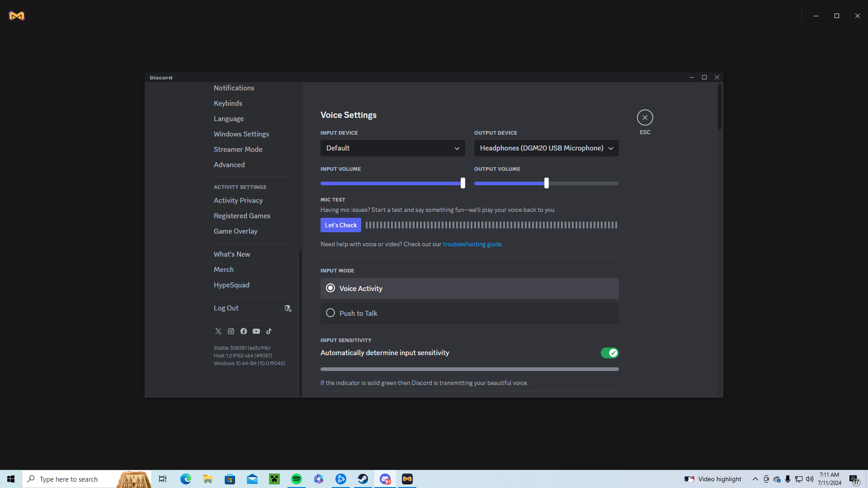Click the Meet Now camera tray icon
The height and width of the screenshot is (488, 868).
[x=766, y=479]
